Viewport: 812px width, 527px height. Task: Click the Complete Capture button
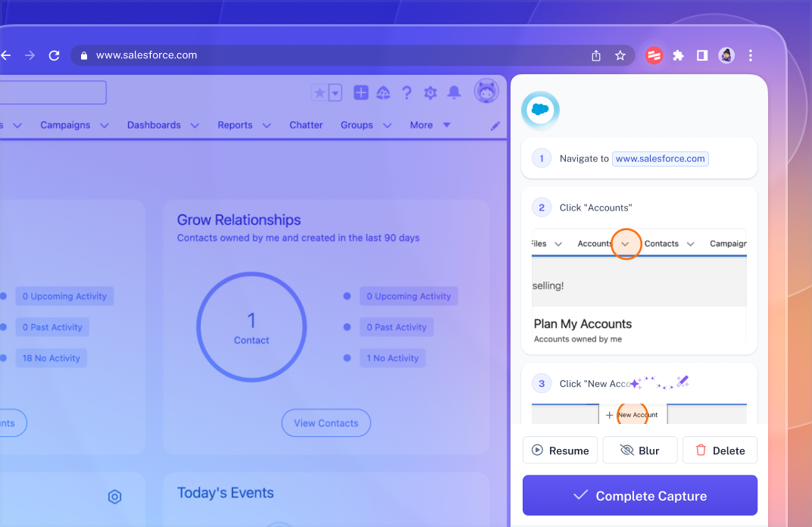point(639,495)
